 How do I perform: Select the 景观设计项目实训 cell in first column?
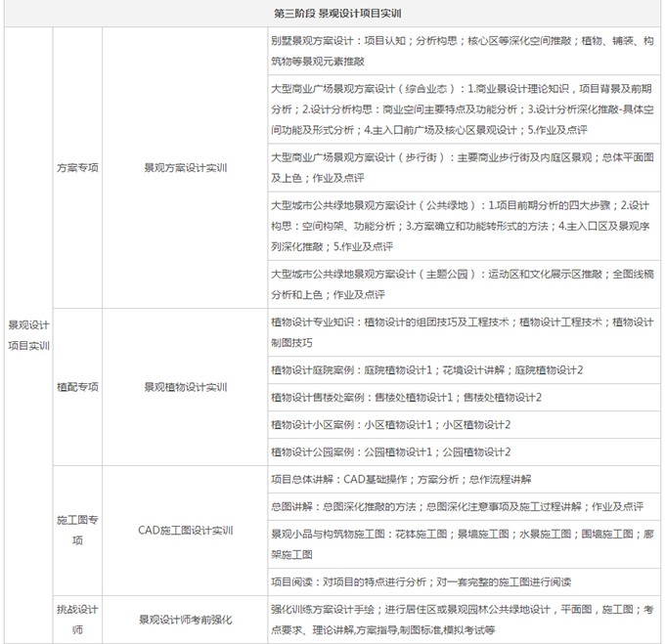(x=28, y=334)
